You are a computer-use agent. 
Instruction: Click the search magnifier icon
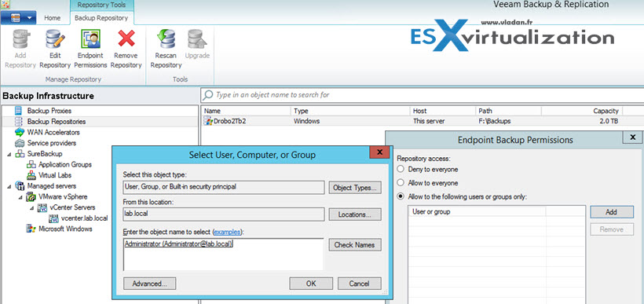point(208,95)
